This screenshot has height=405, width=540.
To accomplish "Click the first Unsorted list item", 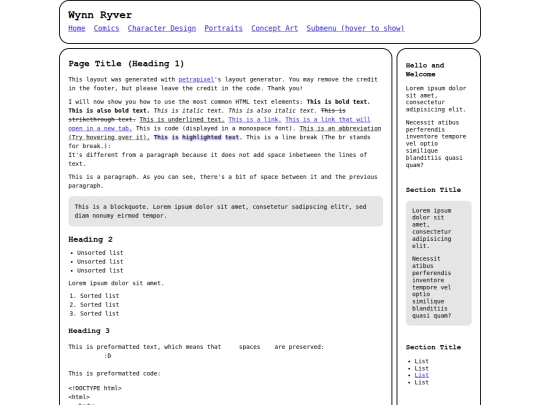I will tap(100, 253).
